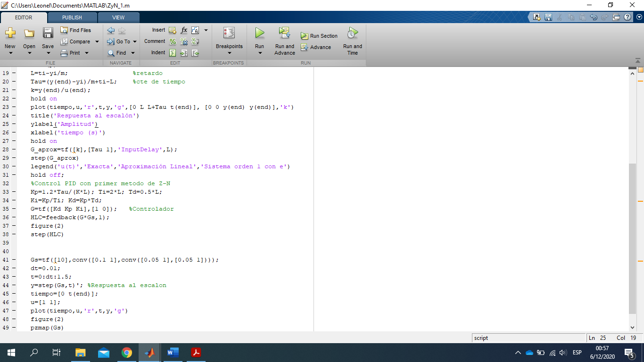Click the wrap comments icon

click(195, 41)
